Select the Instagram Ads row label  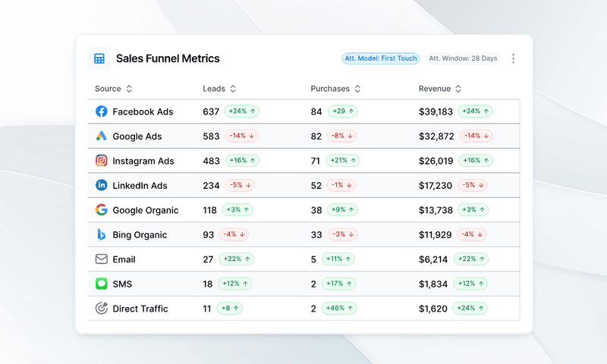(x=143, y=162)
